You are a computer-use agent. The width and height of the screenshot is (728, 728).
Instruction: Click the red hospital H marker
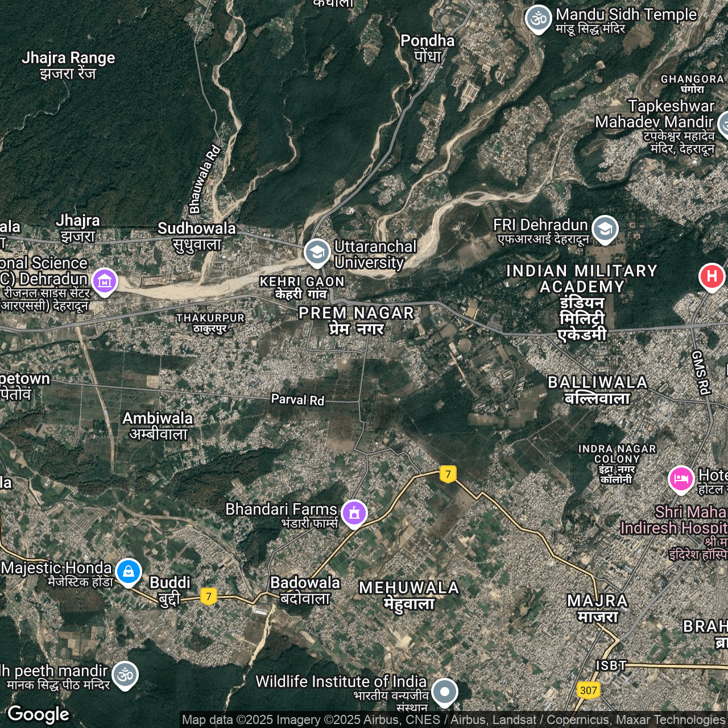point(711,277)
